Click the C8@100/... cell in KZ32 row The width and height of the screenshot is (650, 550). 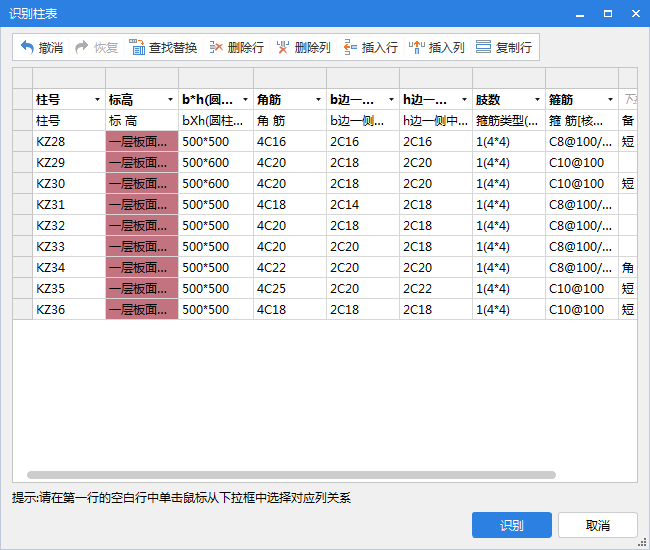(582, 225)
